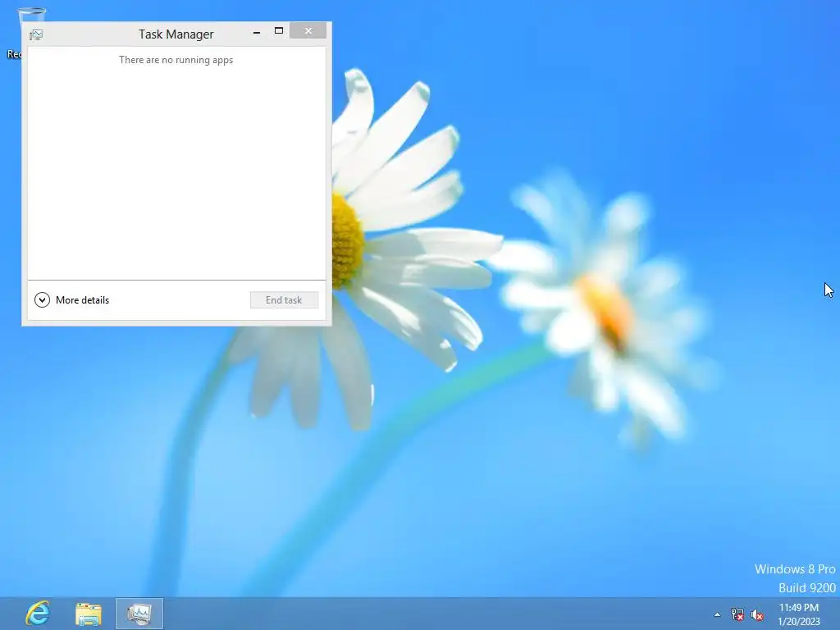This screenshot has width=840, height=630.
Task: Close the Task Manager window
Action: 308,31
